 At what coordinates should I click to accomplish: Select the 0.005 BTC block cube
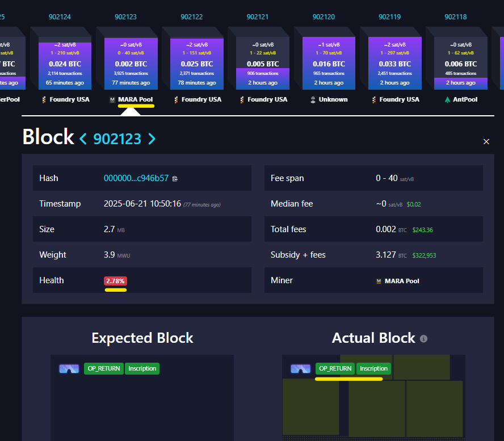point(263,64)
